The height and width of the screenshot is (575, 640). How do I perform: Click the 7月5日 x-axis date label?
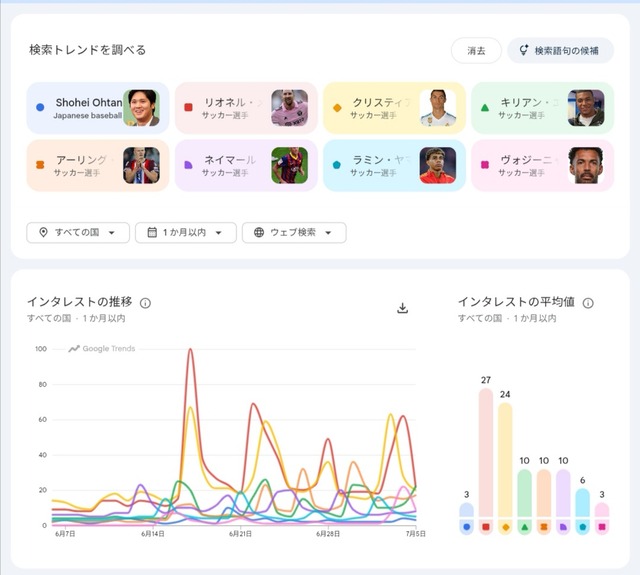416,534
